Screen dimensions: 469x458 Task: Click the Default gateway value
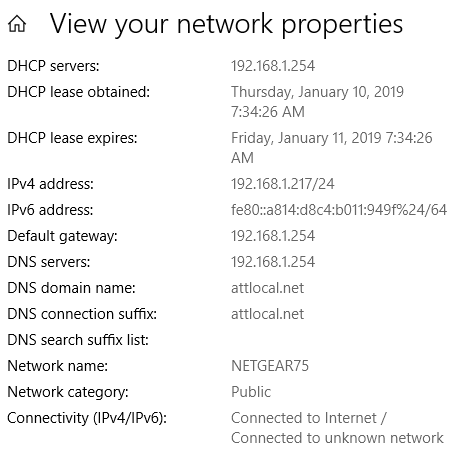[273, 236]
